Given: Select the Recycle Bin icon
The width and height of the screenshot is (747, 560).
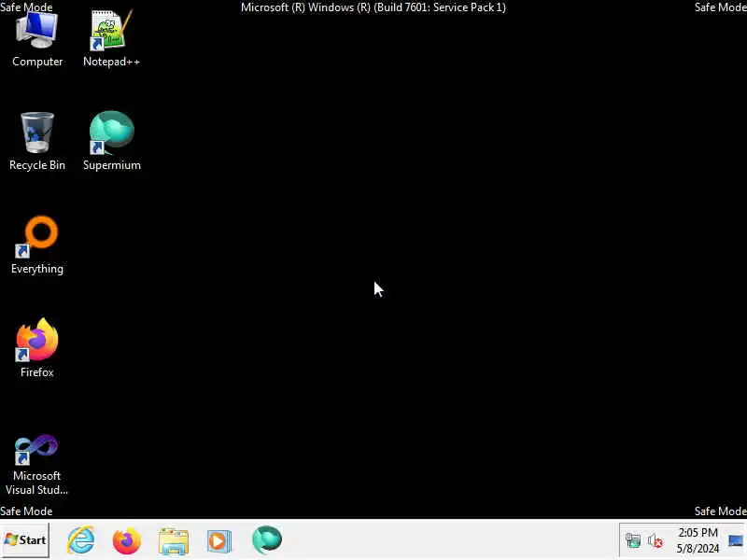Looking at the screenshot, I should click(x=37, y=142).
